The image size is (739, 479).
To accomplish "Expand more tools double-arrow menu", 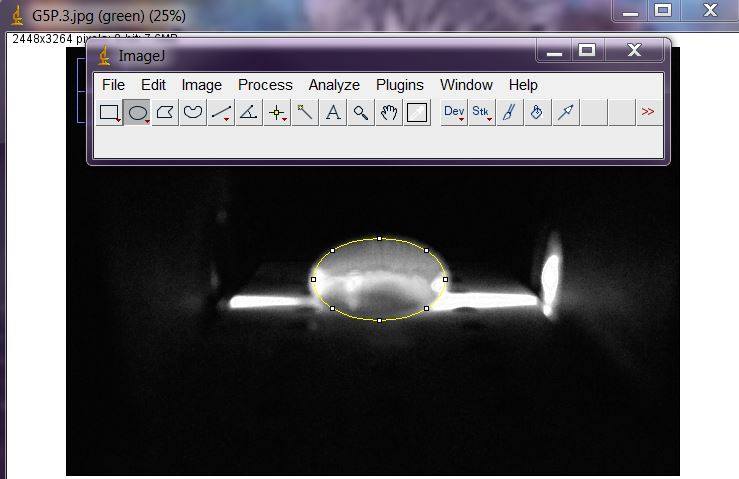I will (x=648, y=113).
